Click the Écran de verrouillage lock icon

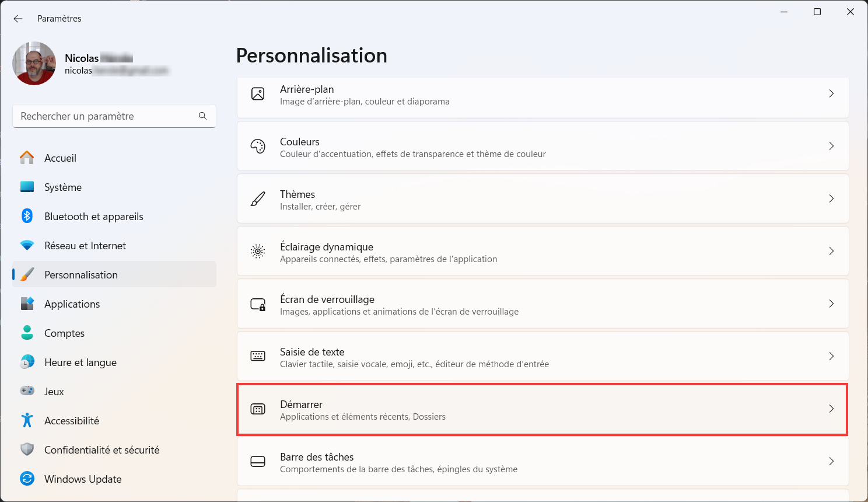tap(258, 304)
